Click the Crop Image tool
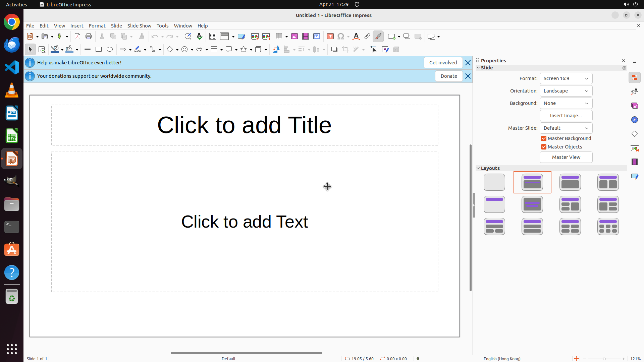This screenshot has height=362, width=644. 345,50
